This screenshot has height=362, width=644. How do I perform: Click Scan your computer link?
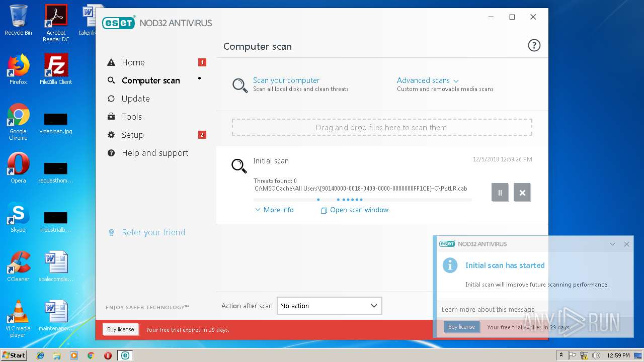[x=286, y=80]
